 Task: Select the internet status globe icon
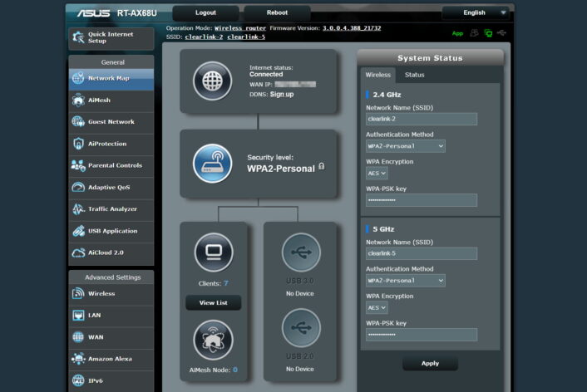pyautogui.click(x=212, y=81)
